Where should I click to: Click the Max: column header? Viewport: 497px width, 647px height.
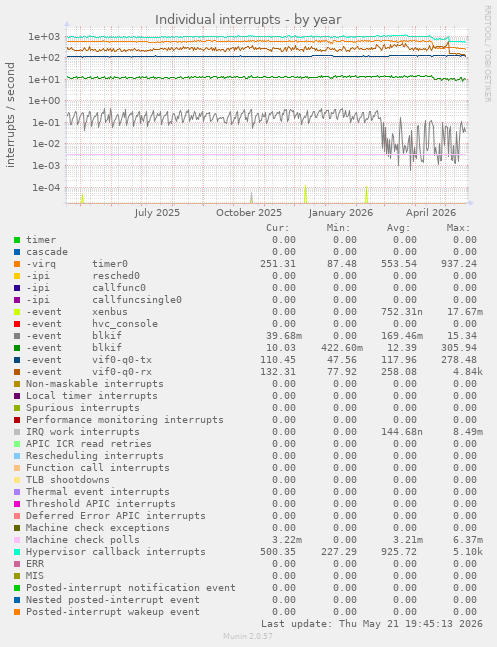click(x=458, y=228)
